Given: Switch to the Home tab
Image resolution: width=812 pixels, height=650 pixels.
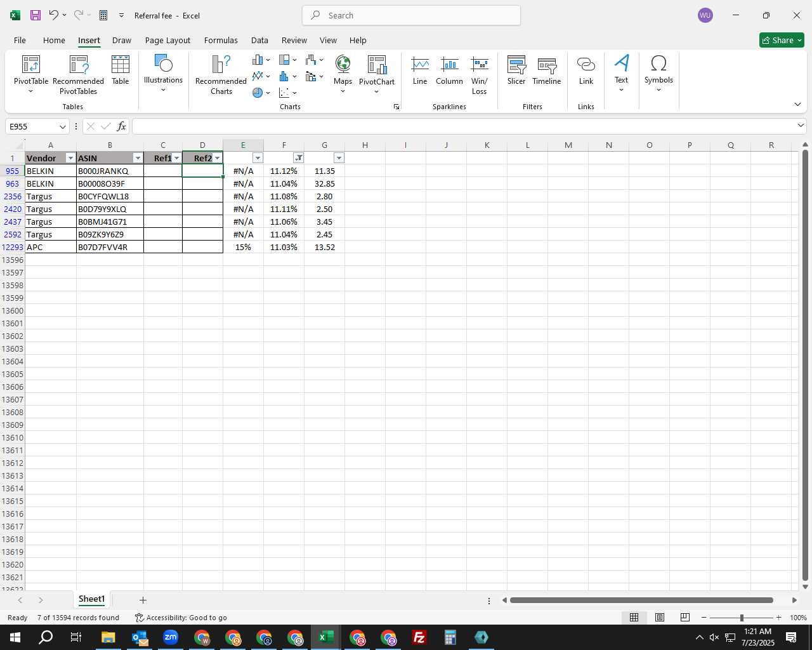Looking at the screenshot, I should coord(54,40).
